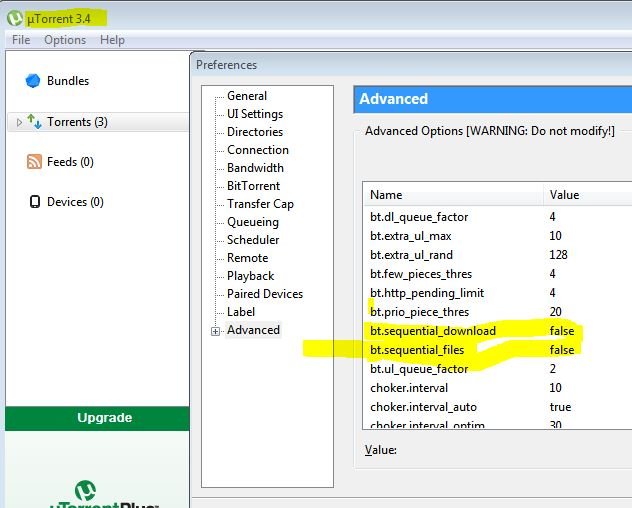Sort by the Name column header
This screenshot has width=632, height=508.
[x=453, y=195]
